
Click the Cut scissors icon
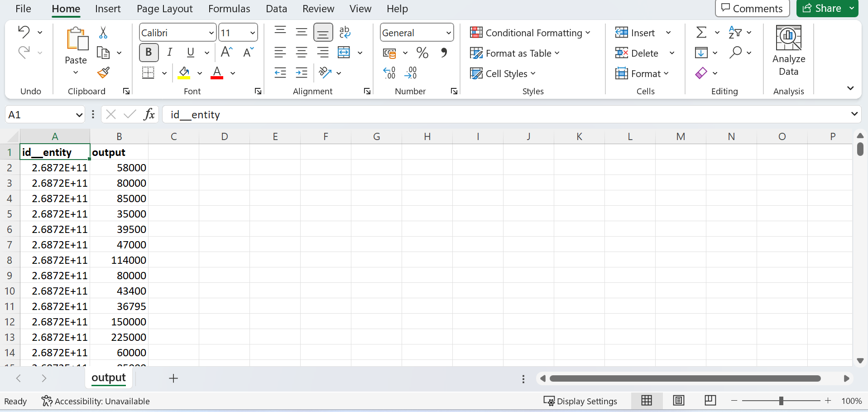pyautogui.click(x=103, y=33)
